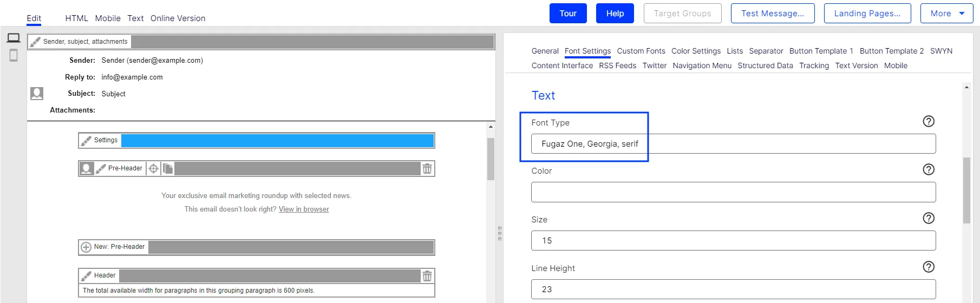Open the SWYN tab
The width and height of the screenshot is (980, 303).
tap(941, 51)
